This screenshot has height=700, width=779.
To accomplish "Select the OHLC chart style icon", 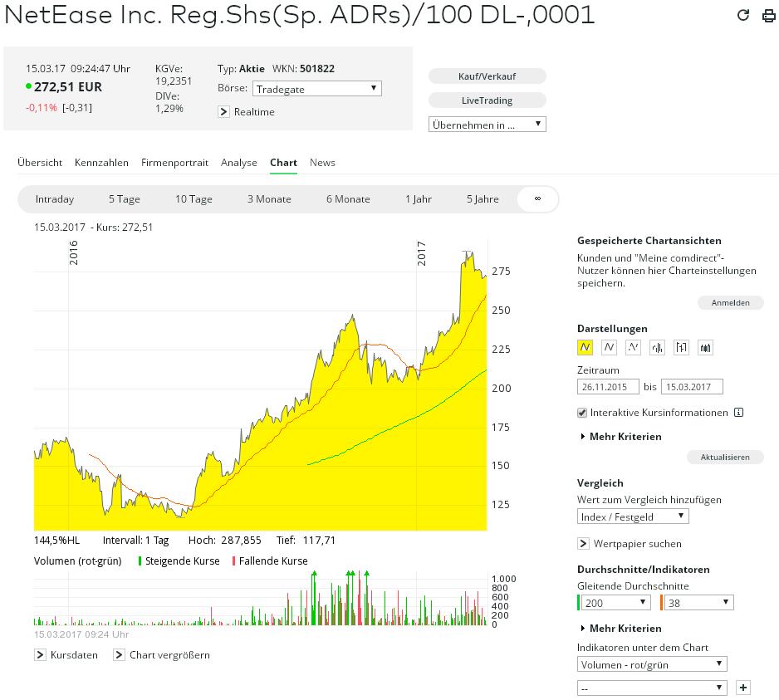I will click(x=681, y=347).
